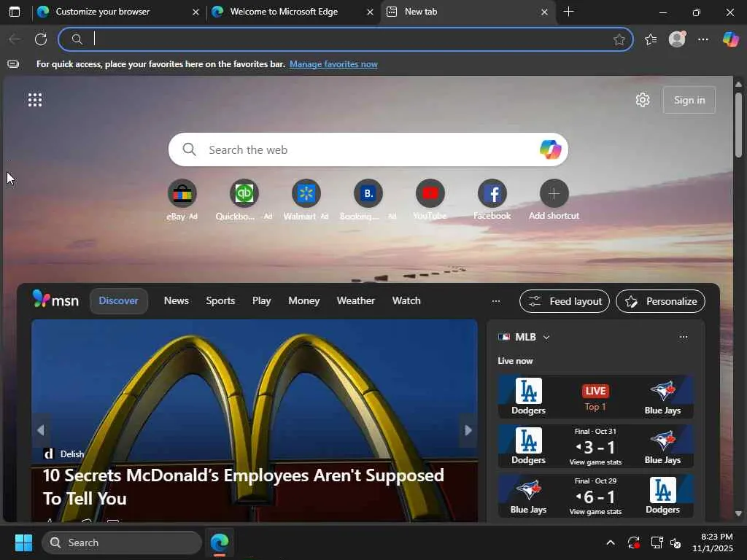This screenshot has width=747, height=560.
Task: Focus the browser address bar
Action: pyautogui.click(x=345, y=39)
